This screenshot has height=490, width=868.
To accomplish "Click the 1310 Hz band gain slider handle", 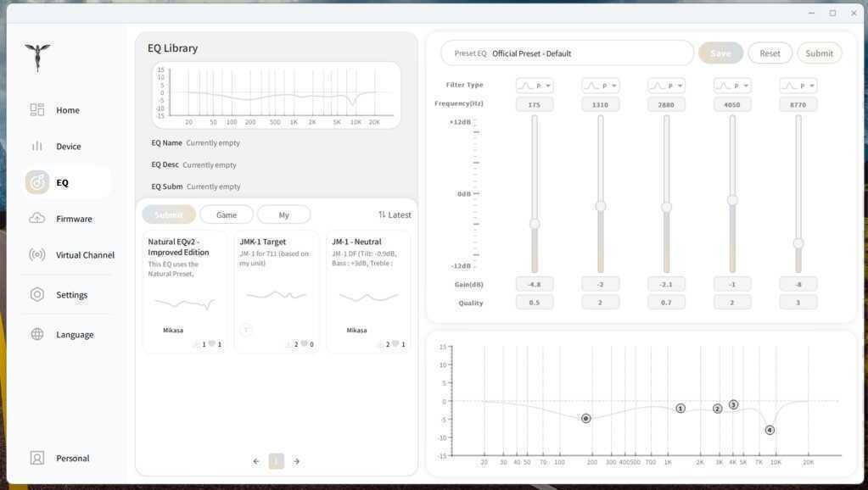I will tap(601, 206).
